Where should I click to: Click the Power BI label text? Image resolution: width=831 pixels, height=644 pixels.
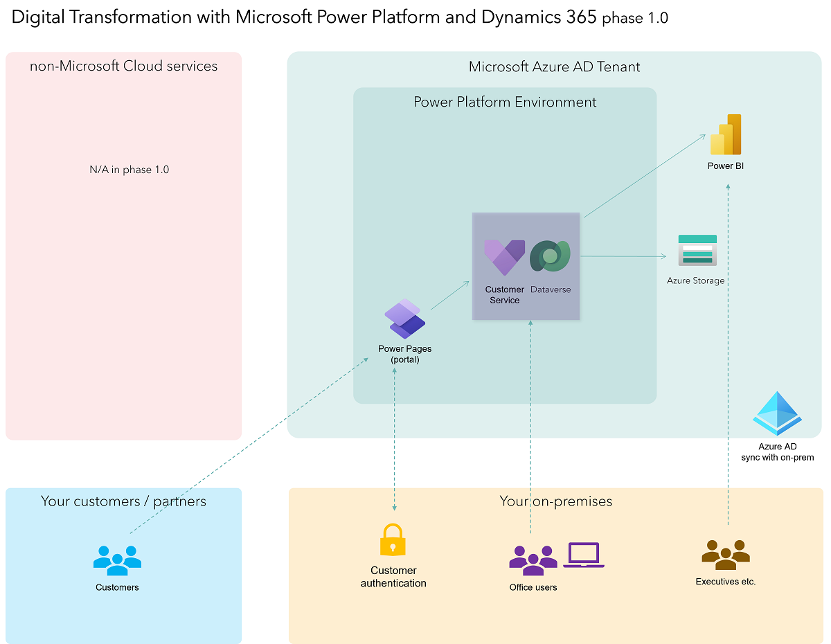pyautogui.click(x=725, y=166)
